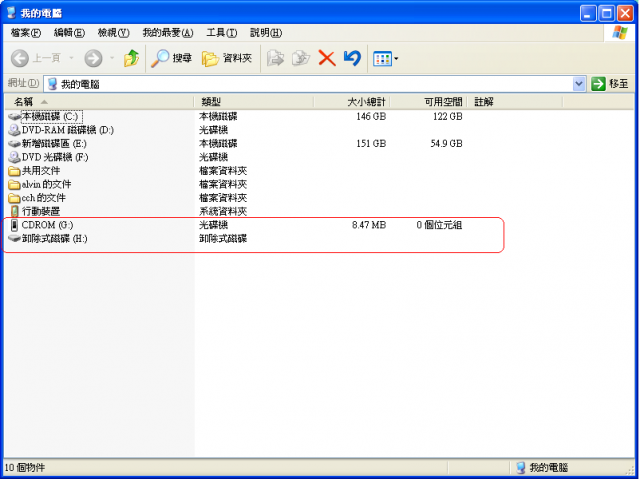Click the Views grid icon
This screenshot has height=479, width=640.
[382, 59]
